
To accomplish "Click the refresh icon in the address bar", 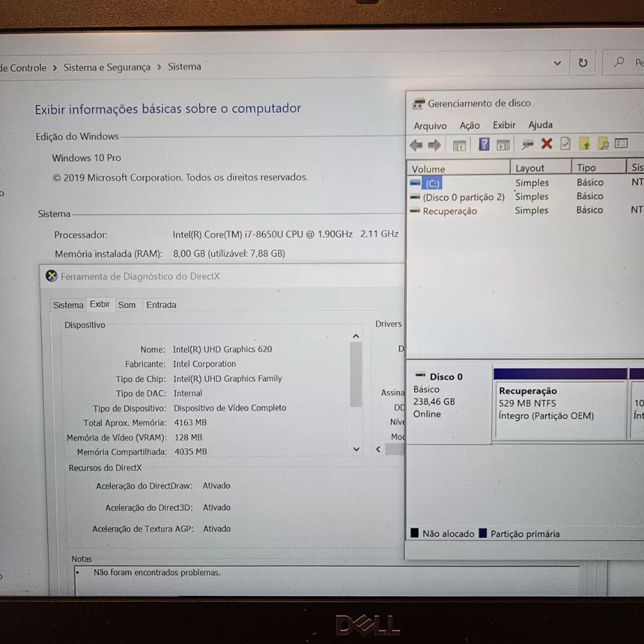I will pyautogui.click(x=583, y=62).
